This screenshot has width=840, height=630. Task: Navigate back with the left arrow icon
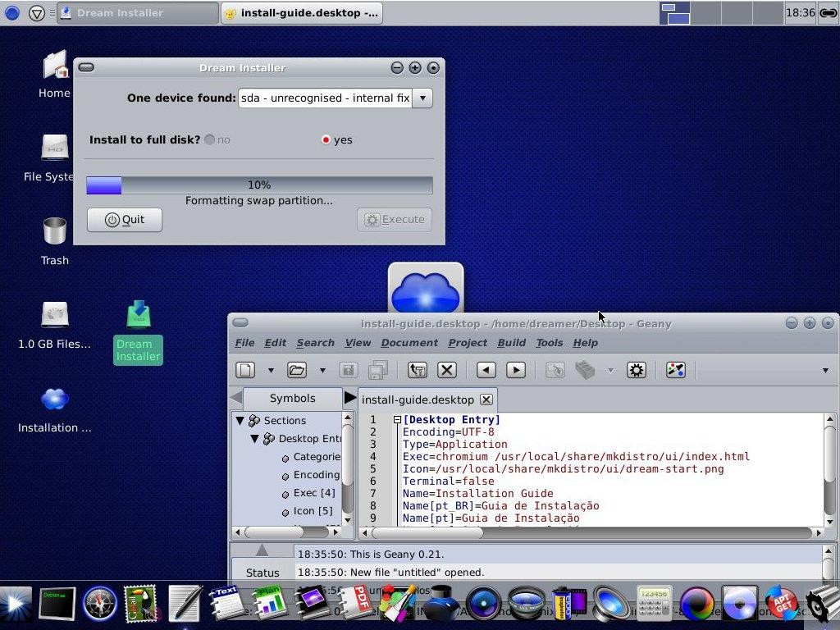click(486, 370)
